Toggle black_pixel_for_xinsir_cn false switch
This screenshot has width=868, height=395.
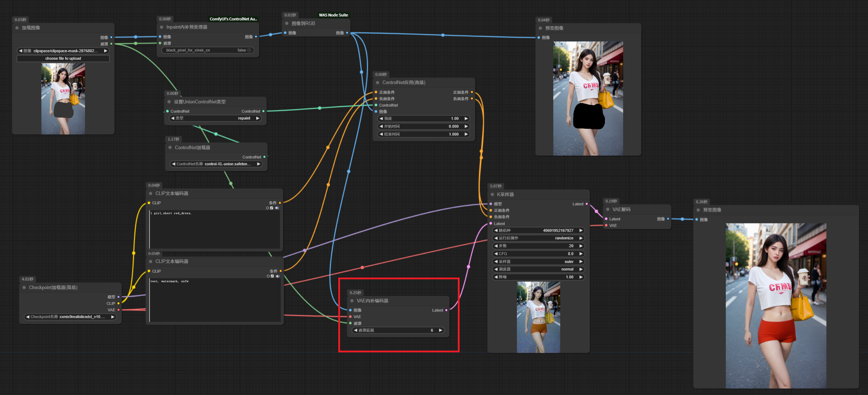click(x=249, y=50)
